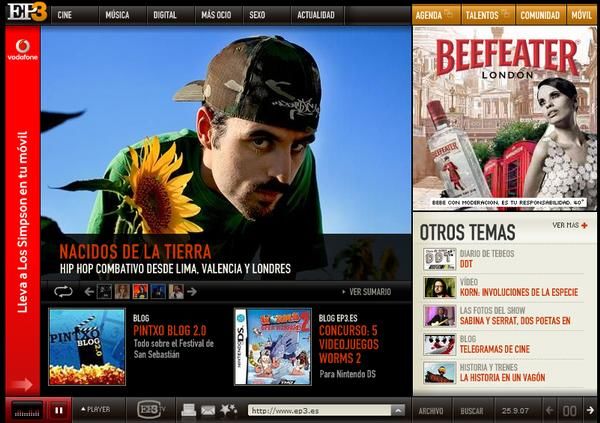Viewport: 600px width, 423px height.
Task: Click the audio equalizer display
Action: [27, 411]
